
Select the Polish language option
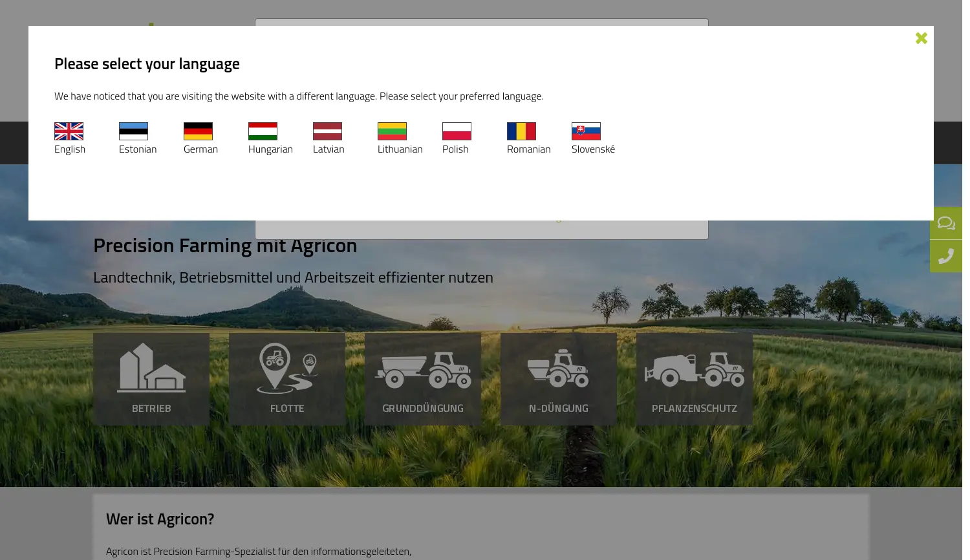[455, 149]
